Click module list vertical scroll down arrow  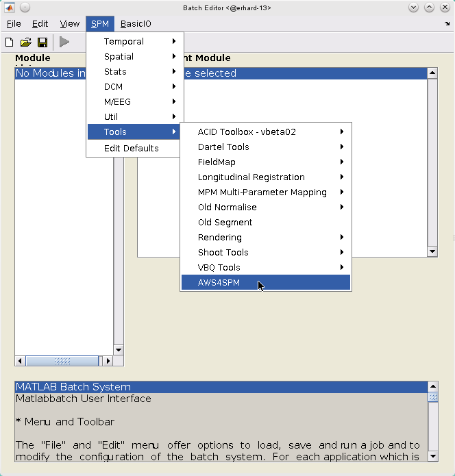[119, 350]
